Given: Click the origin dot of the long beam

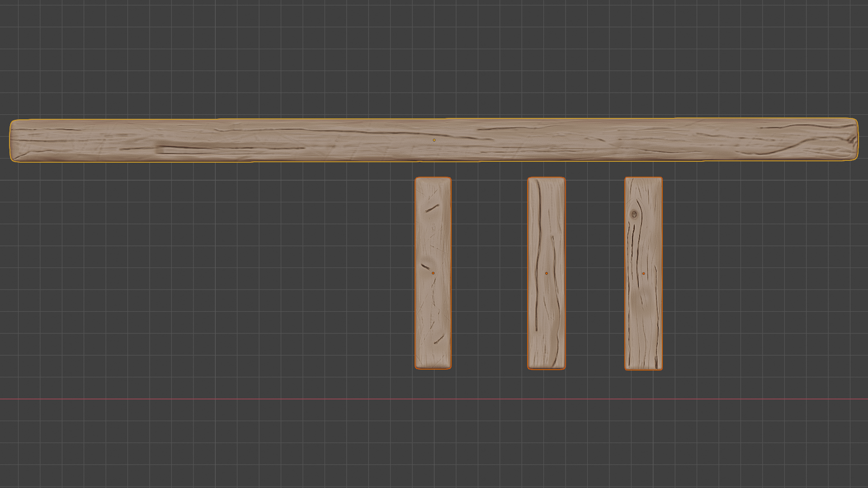Looking at the screenshot, I should pyautogui.click(x=434, y=140).
